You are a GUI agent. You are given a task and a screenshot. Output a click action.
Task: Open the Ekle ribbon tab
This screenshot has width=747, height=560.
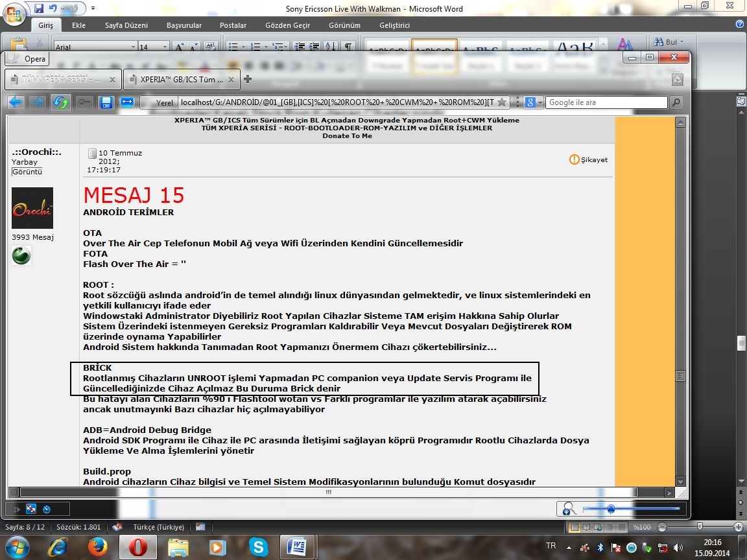pyautogui.click(x=78, y=25)
